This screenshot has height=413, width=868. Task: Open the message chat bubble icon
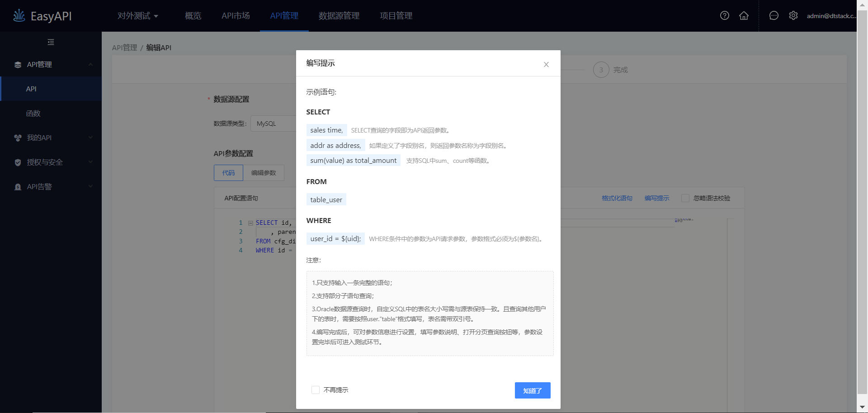774,16
